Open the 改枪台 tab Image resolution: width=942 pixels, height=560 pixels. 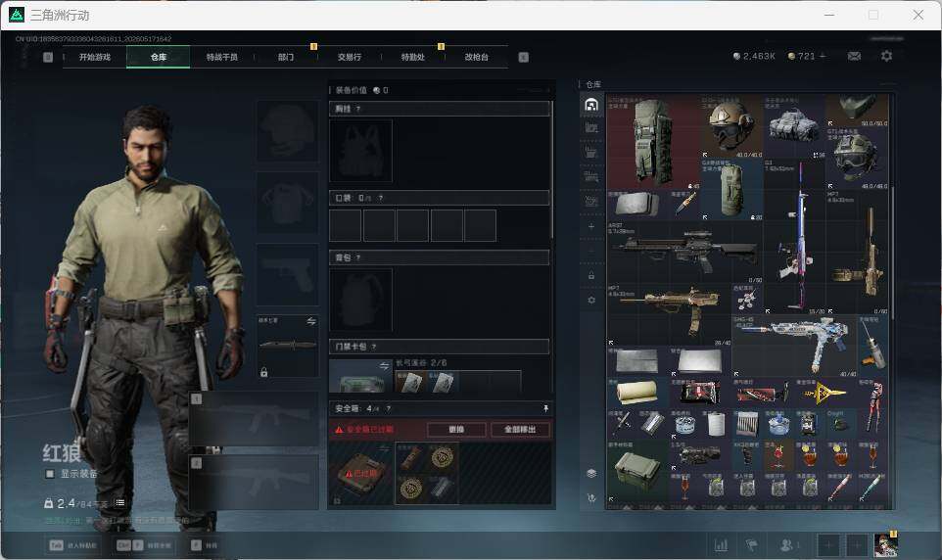pyautogui.click(x=477, y=57)
